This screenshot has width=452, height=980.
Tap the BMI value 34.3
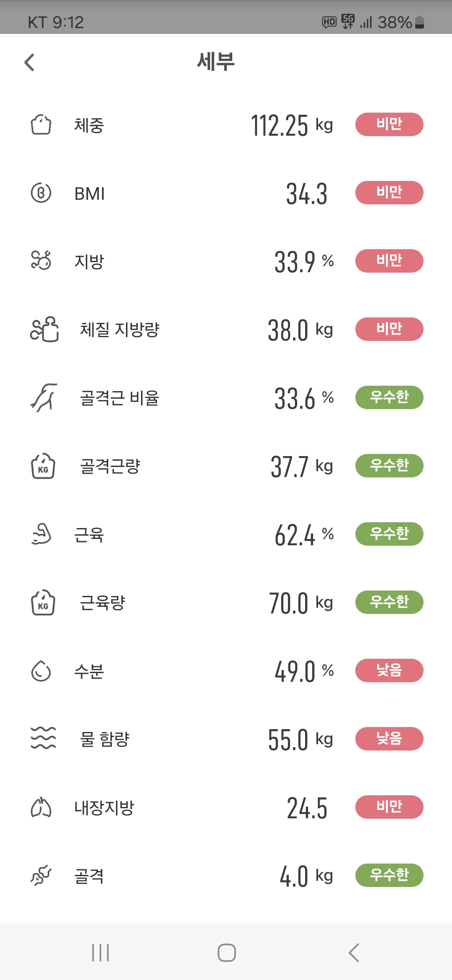tap(306, 194)
